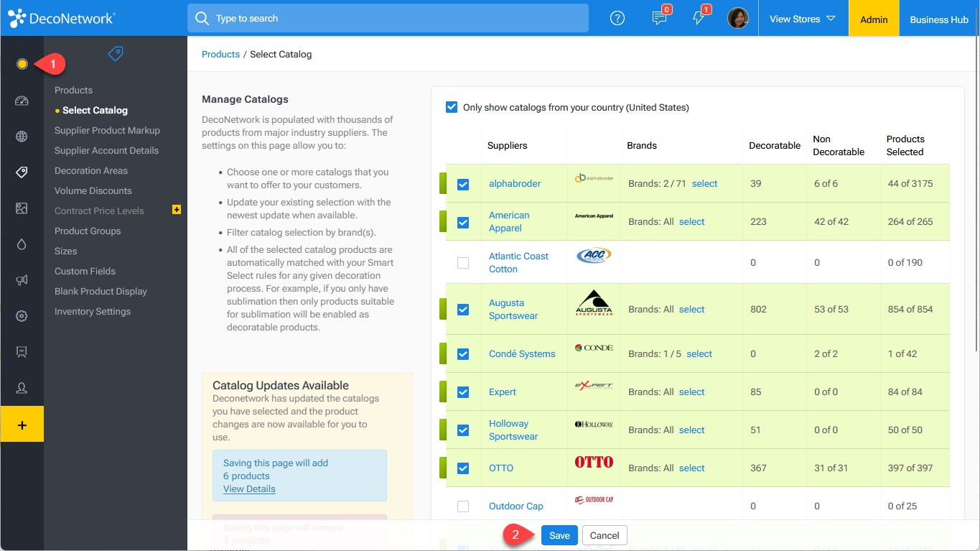The width and height of the screenshot is (980, 551).
Task: Click the Save button
Action: click(559, 535)
